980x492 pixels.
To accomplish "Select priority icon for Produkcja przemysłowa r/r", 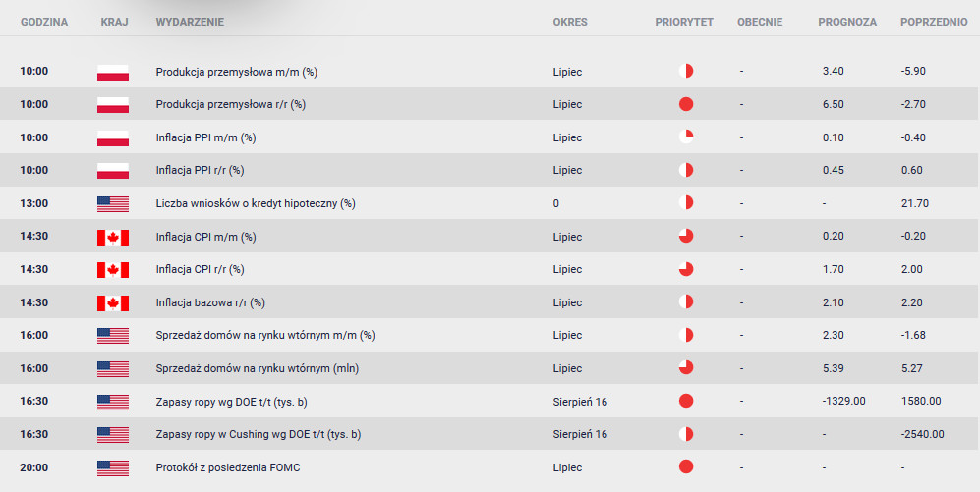I will pos(686,104).
